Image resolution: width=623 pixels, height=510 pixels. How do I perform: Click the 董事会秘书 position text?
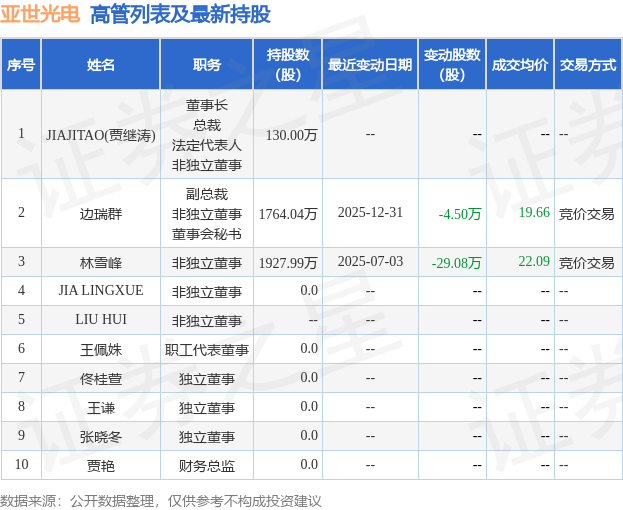207,234
